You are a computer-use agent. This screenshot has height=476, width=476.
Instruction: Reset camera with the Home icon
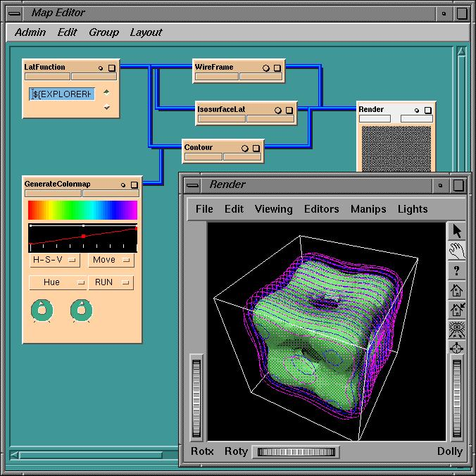tap(456, 290)
